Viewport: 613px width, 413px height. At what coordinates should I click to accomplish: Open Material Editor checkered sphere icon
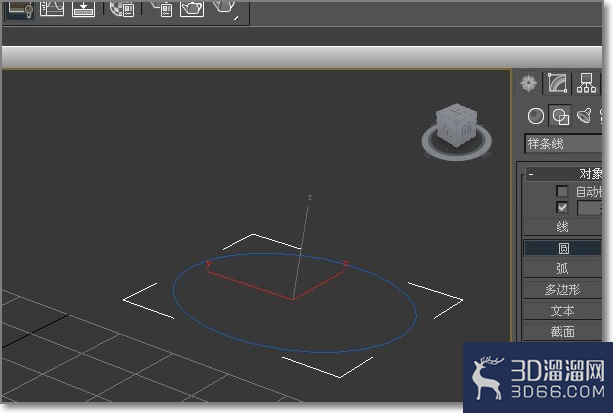tap(122, 9)
